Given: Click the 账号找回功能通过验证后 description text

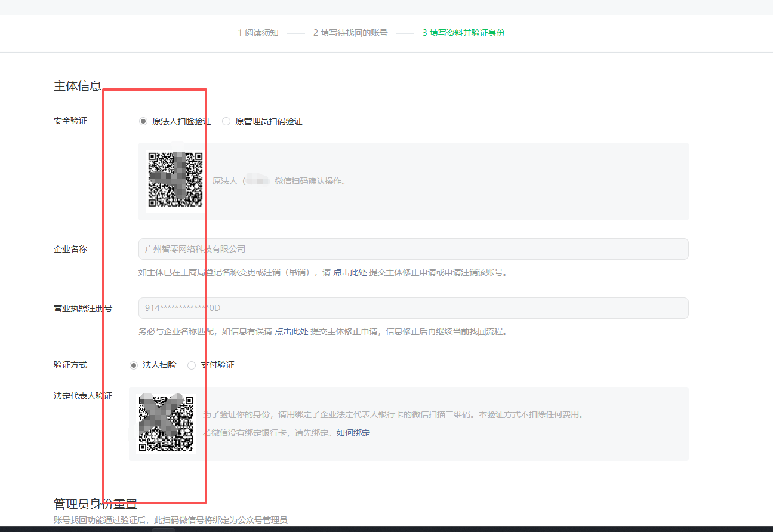Looking at the screenshot, I should (x=170, y=520).
